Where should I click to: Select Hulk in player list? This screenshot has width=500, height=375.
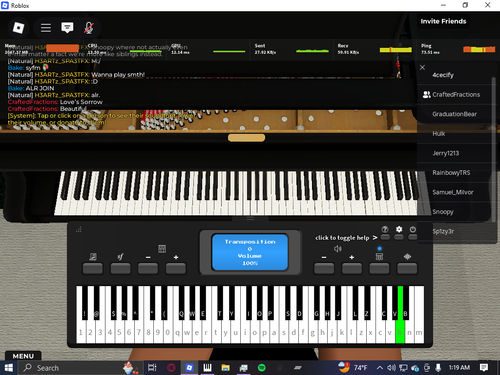(x=454, y=134)
